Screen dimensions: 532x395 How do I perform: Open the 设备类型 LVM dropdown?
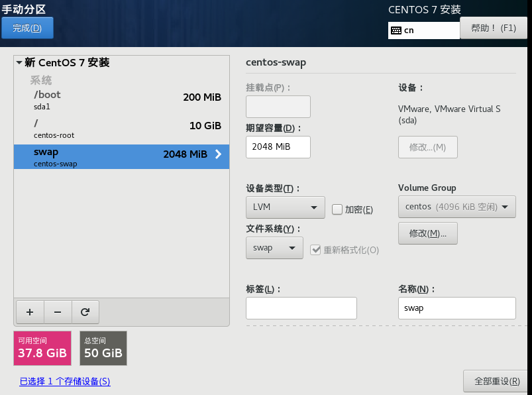(x=286, y=207)
